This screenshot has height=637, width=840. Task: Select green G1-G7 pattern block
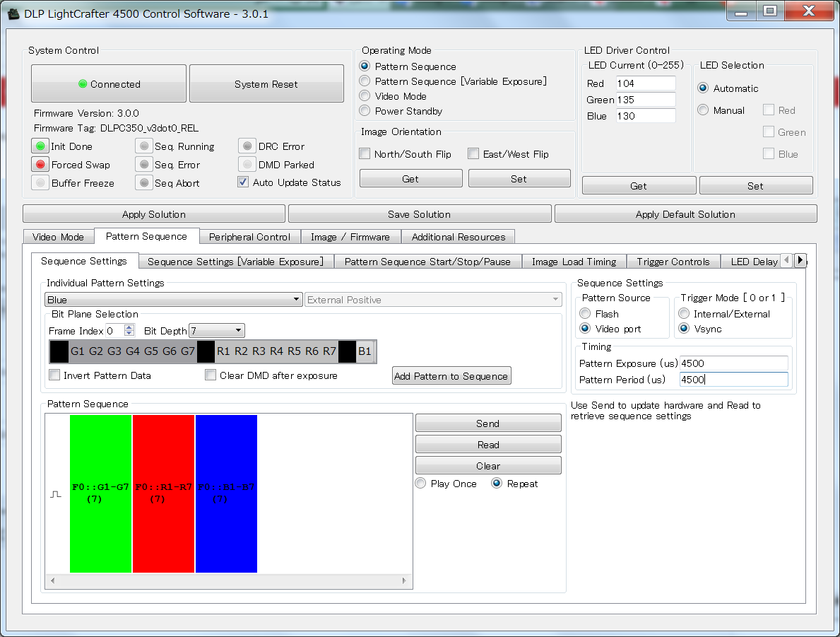point(101,493)
